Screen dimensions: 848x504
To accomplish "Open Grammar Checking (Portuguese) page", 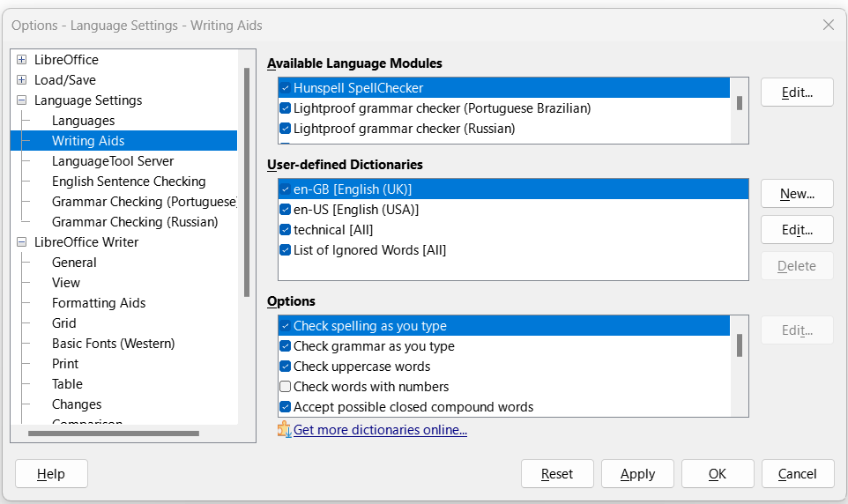I will pyautogui.click(x=145, y=202).
